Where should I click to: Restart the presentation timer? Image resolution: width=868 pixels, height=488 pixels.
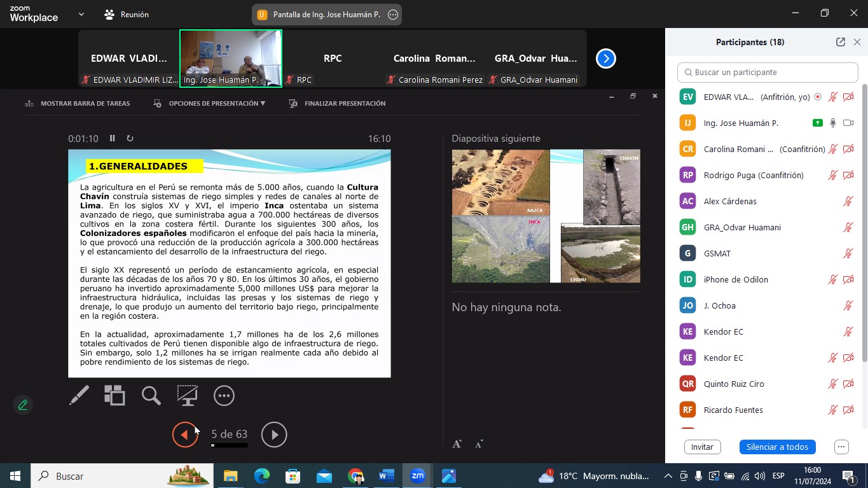pos(130,139)
